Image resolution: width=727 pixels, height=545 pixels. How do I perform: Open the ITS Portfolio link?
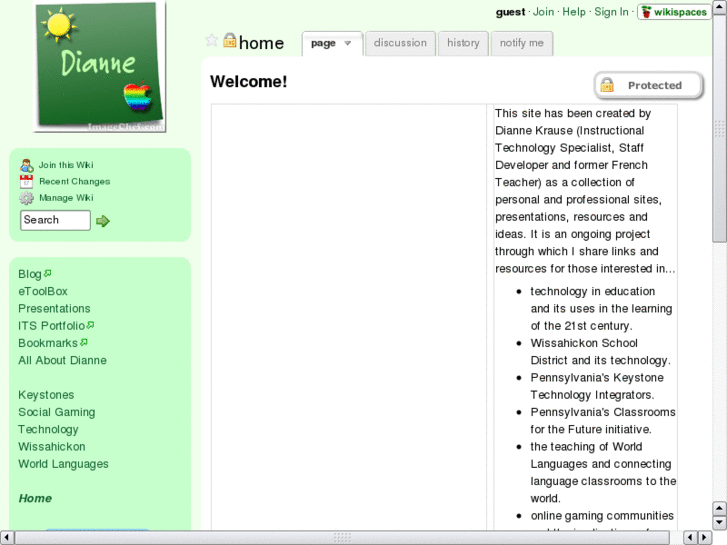51,326
